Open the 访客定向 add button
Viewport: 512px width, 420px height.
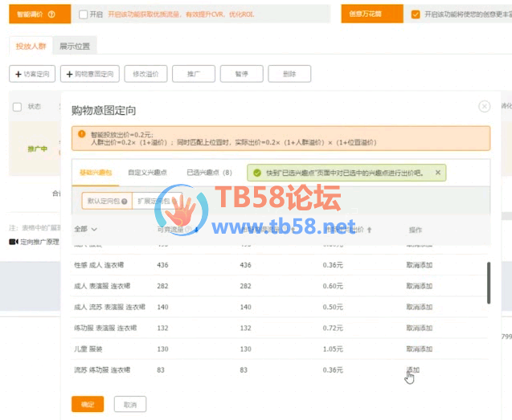tap(32, 74)
